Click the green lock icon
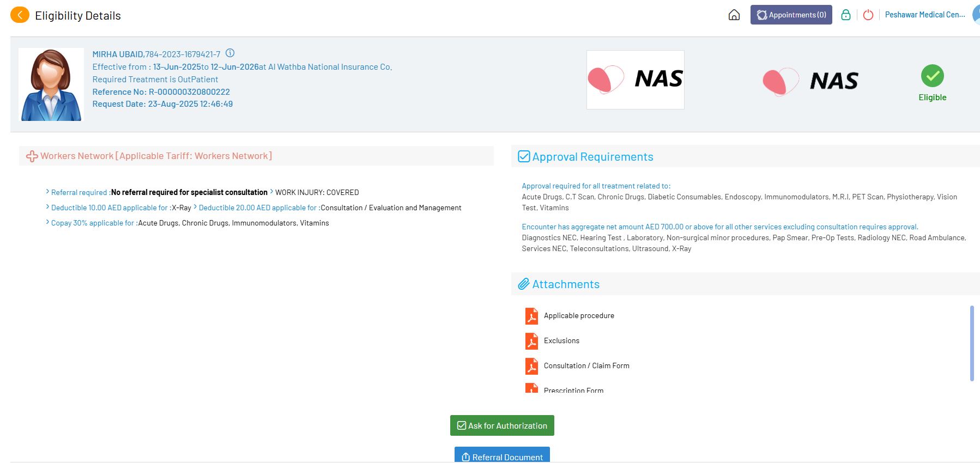Screen dimensions: 980x463 (846, 15)
